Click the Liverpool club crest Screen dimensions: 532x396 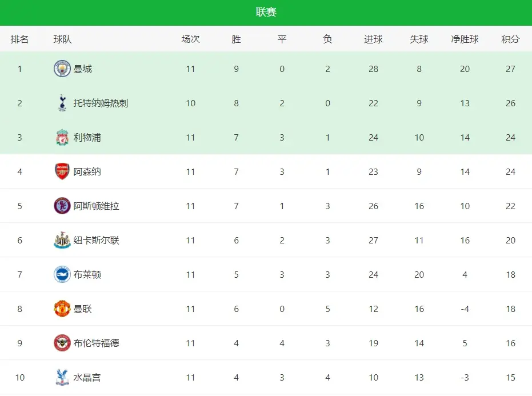click(x=62, y=138)
